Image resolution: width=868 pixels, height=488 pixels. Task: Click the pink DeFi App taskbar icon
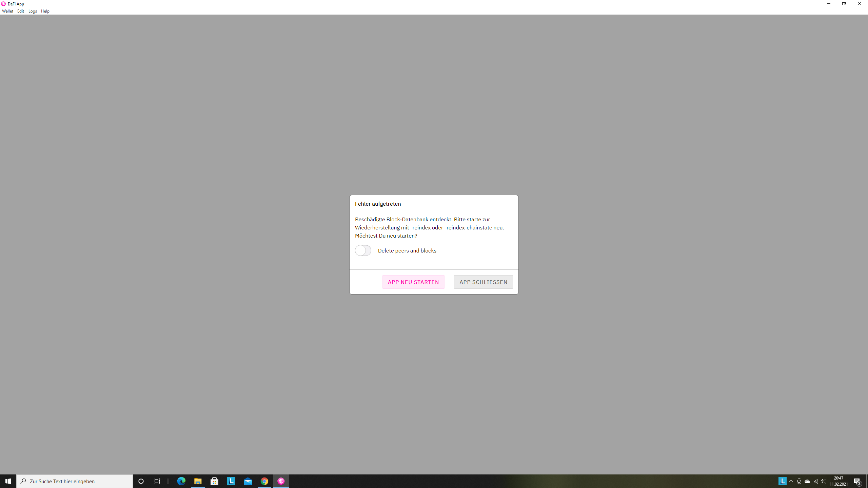tap(281, 481)
